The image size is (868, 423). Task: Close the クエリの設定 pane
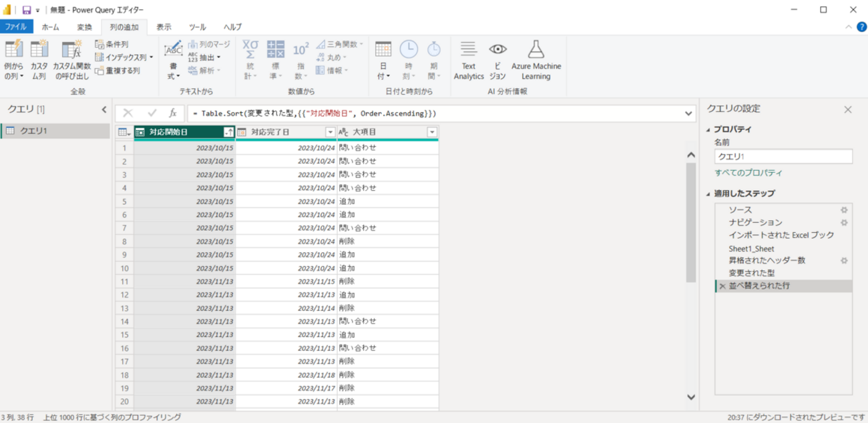tap(848, 109)
